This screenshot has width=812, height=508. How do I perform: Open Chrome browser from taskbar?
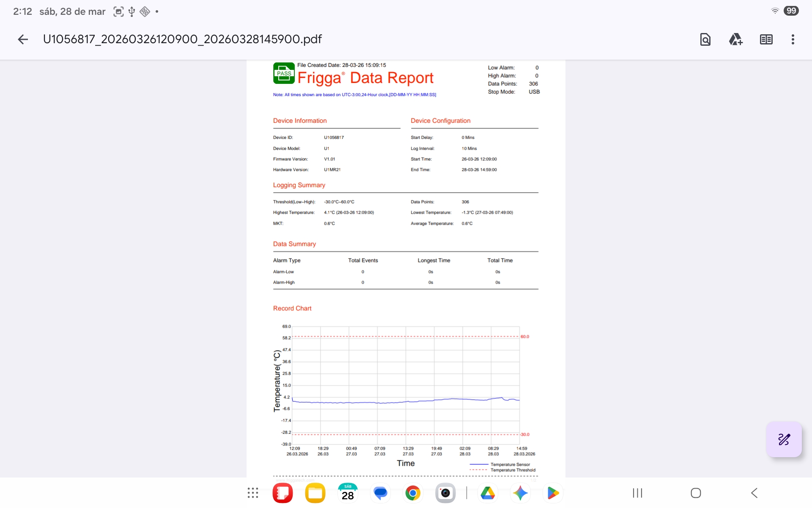pyautogui.click(x=413, y=493)
